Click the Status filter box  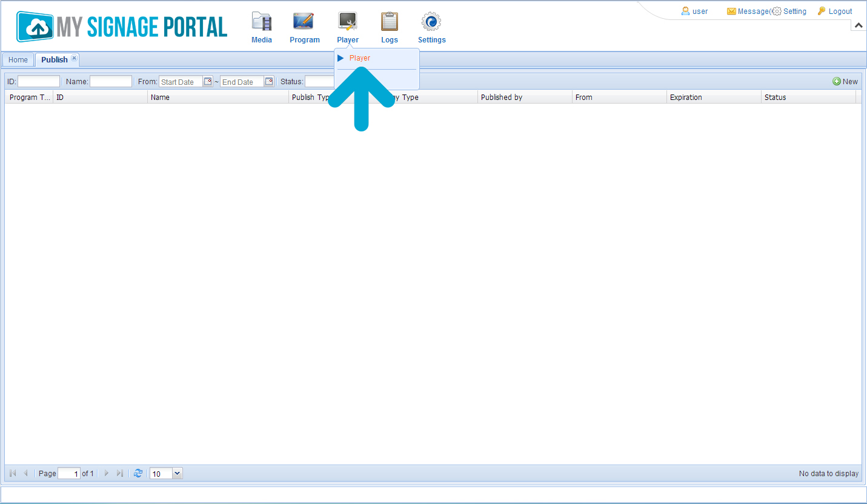click(320, 82)
